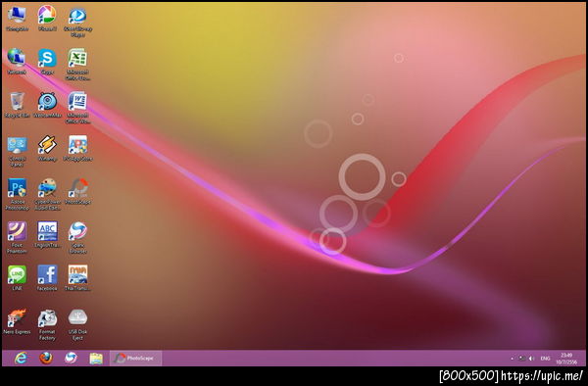The image size is (588, 386).
Task: Open the Spark Browser desktop shortcut
Action: click(77, 237)
